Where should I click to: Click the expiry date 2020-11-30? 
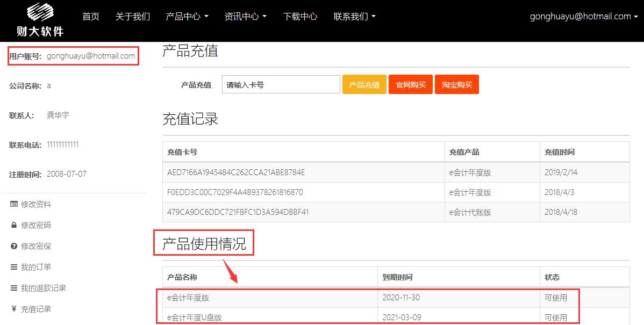coord(401,298)
